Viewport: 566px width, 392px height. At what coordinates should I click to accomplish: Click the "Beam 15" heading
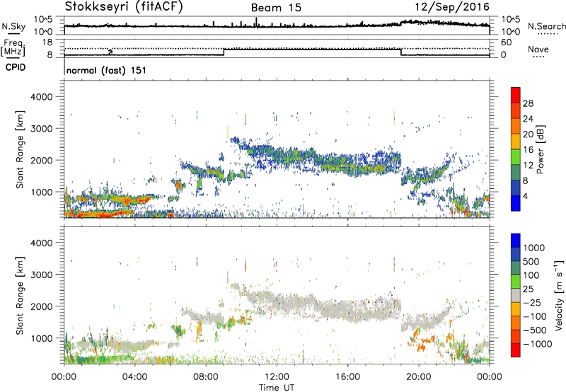pyautogui.click(x=276, y=8)
